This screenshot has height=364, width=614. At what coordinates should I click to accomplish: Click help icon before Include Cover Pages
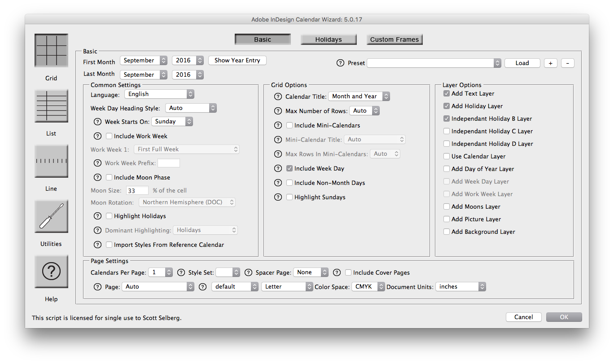(337, 272)
